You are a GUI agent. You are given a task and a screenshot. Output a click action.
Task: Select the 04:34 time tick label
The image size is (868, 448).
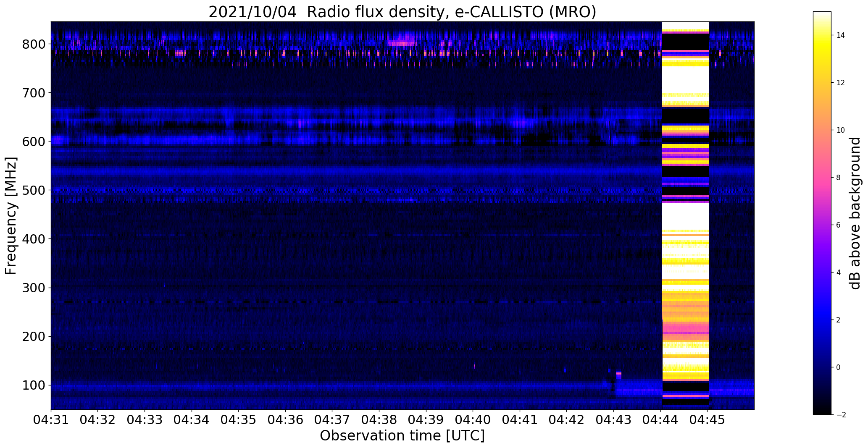coord(192,419)
